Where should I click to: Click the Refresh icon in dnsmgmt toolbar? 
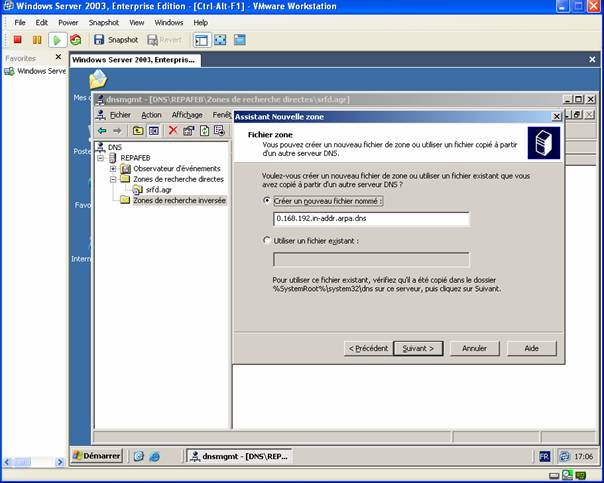tap(204, 131)
